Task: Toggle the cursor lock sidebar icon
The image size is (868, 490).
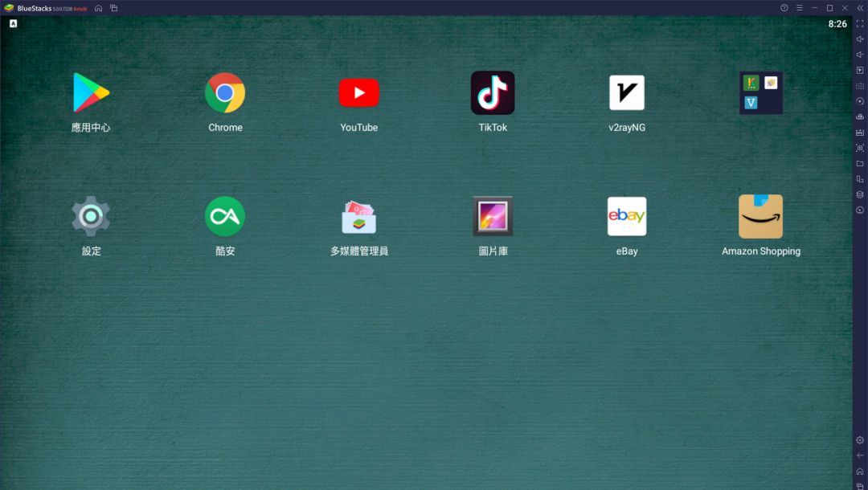Action: pyautogui.click(x=860, y=70)
